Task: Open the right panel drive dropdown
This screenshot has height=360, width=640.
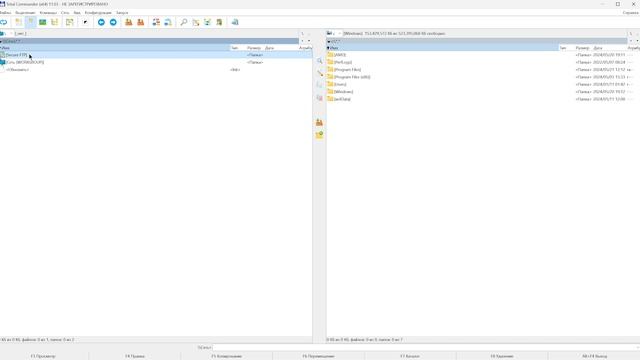Action: tap(334, 33)
